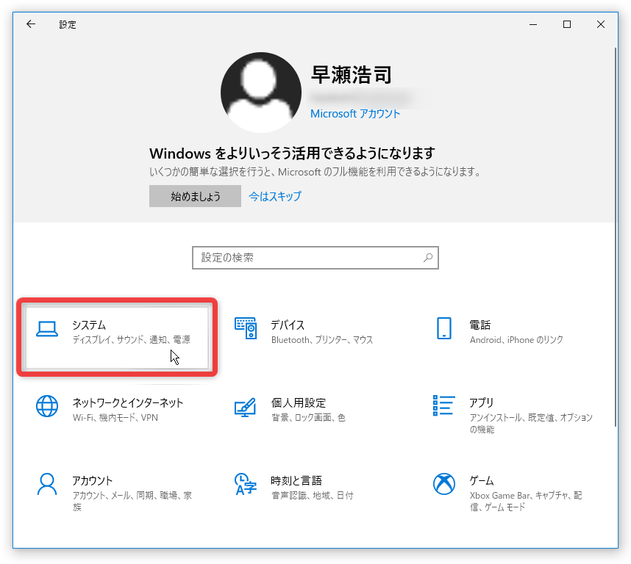
Task: Click the 今はスキップ link
Action: [275, 196]
